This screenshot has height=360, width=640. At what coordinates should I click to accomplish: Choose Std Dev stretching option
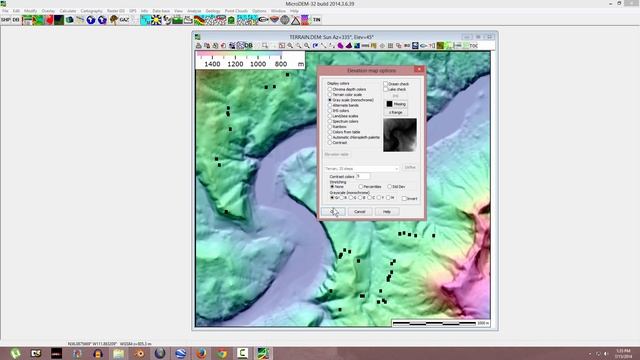click(396, 187)
